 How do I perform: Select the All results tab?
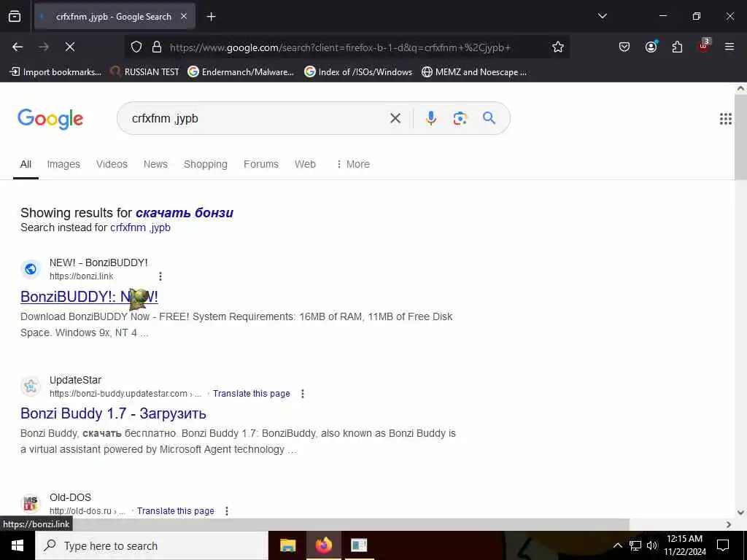(x=26, y=164)
